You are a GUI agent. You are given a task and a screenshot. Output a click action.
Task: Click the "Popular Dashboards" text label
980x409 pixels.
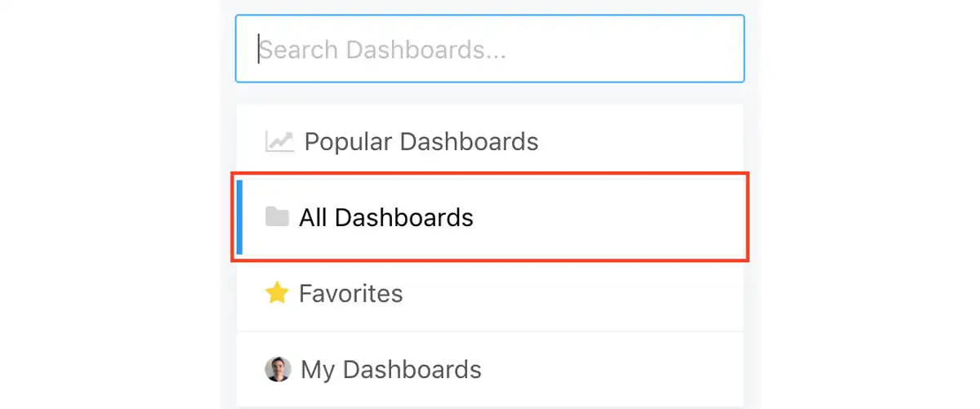421,142
